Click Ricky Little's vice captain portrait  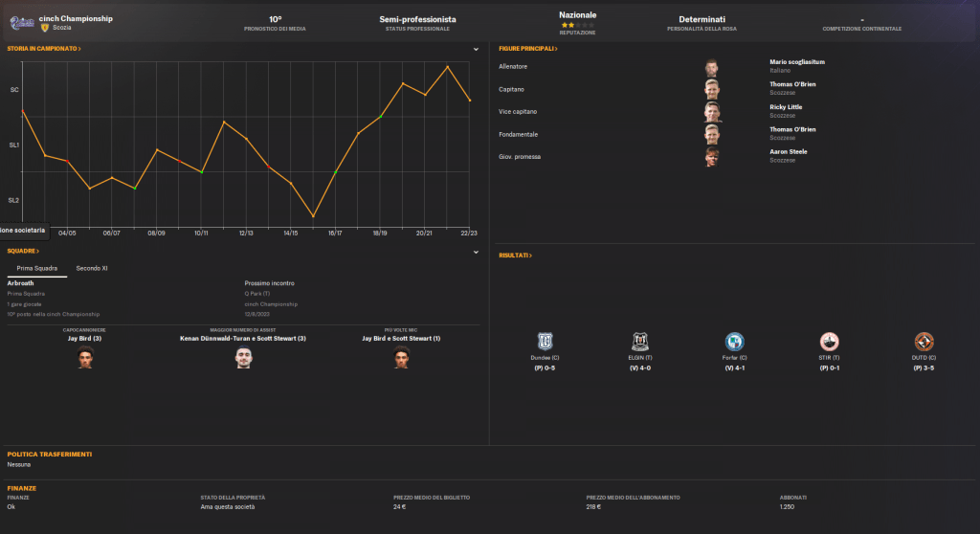point(712,112)
